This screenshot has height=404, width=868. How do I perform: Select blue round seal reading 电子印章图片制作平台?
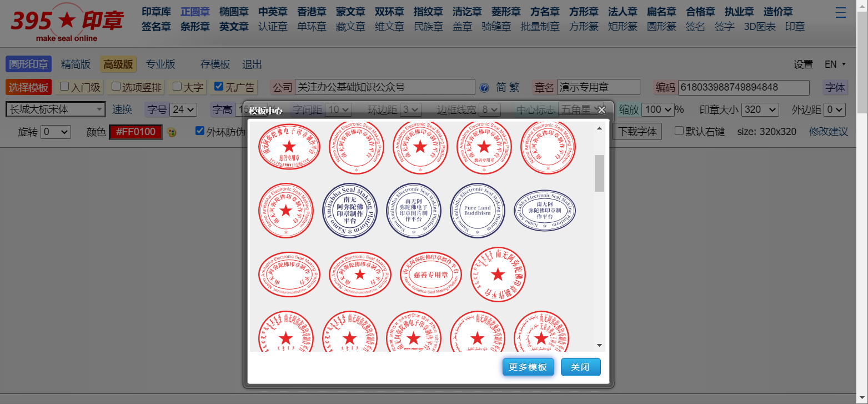coord(414,211)
